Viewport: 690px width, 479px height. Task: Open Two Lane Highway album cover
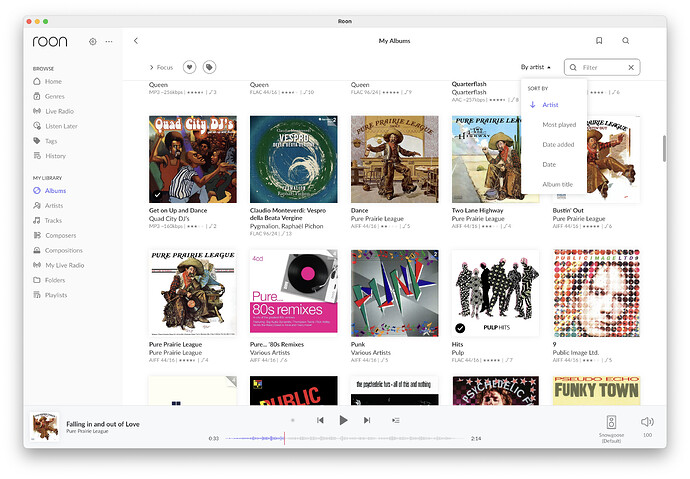pos(486,159)
